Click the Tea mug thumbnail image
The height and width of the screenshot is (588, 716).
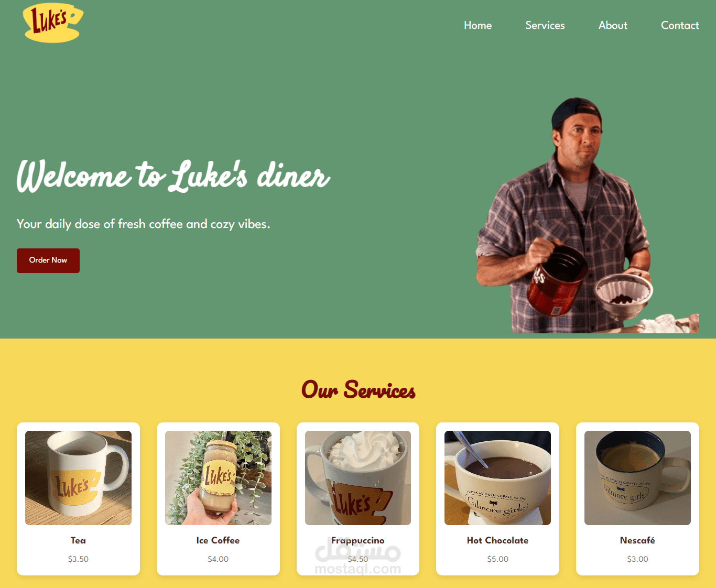click(78, 478)
